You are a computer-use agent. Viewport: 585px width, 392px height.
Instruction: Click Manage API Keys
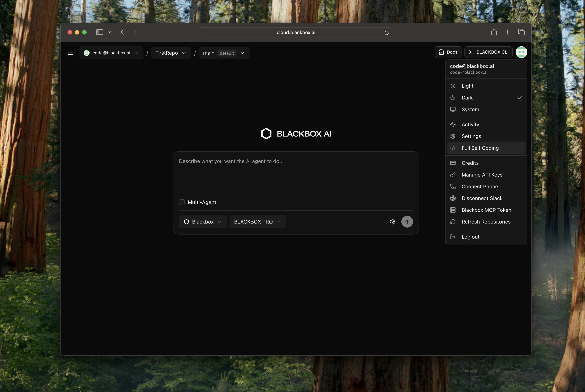coord(482,175)
